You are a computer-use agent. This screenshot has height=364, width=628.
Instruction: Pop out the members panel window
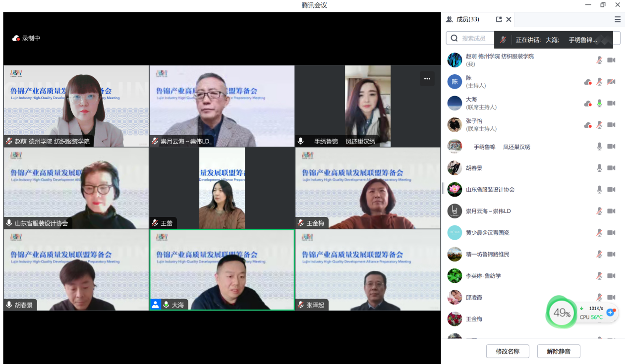(499, 19)
